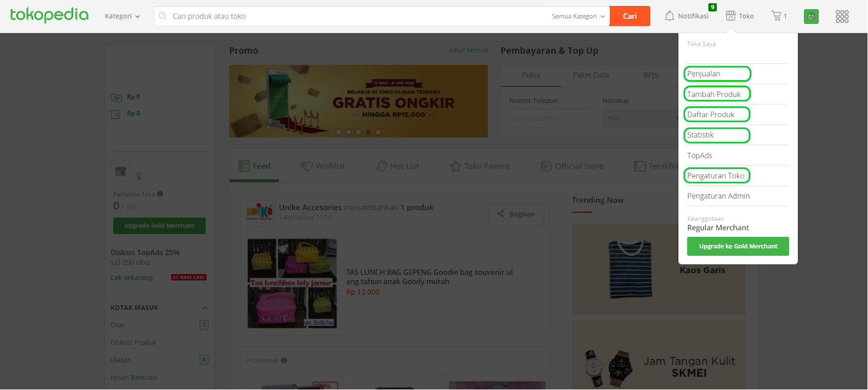Click the green user avatar
The image size is (868, 390).
811,16
